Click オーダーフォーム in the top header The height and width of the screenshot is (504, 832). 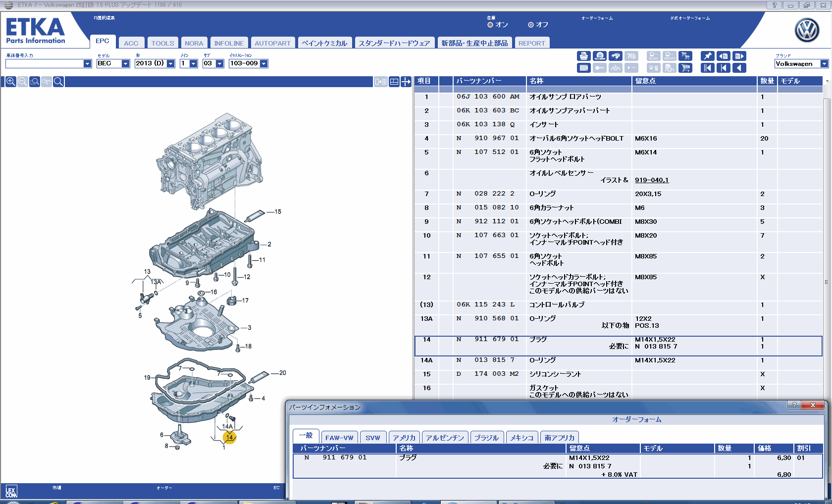click(x=597, y=18)
